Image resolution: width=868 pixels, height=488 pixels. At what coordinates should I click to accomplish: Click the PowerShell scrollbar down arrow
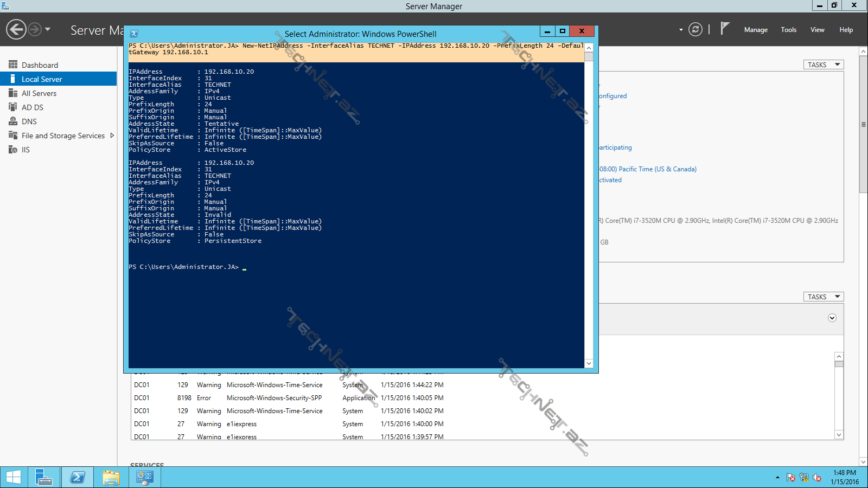click(x=589, y=363)
